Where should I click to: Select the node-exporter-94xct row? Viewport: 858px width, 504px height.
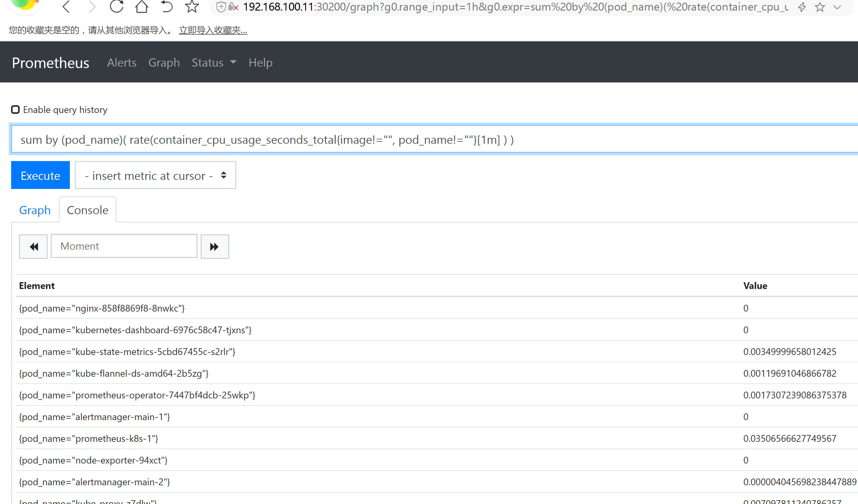pos(437,461)
